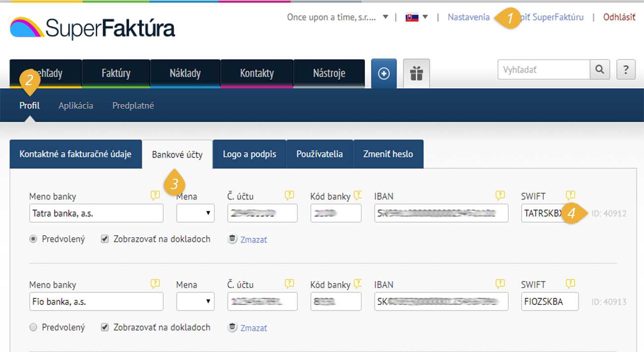This screenshot has height=352, width=644.
Task: Click Zmazať link for Tatra banka
Action: click(254, 240)
